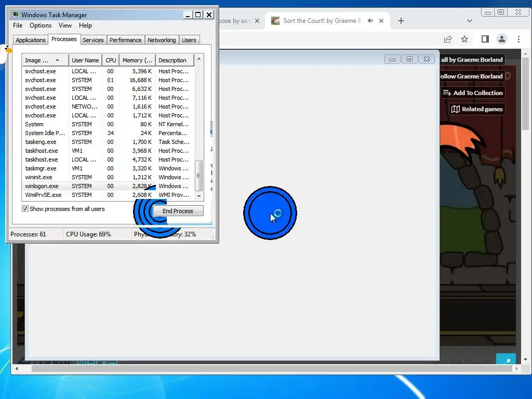Open the tab search chevron in Chrome
The image size is (532, 399).
pyautogui.click(x=470, y=21)
